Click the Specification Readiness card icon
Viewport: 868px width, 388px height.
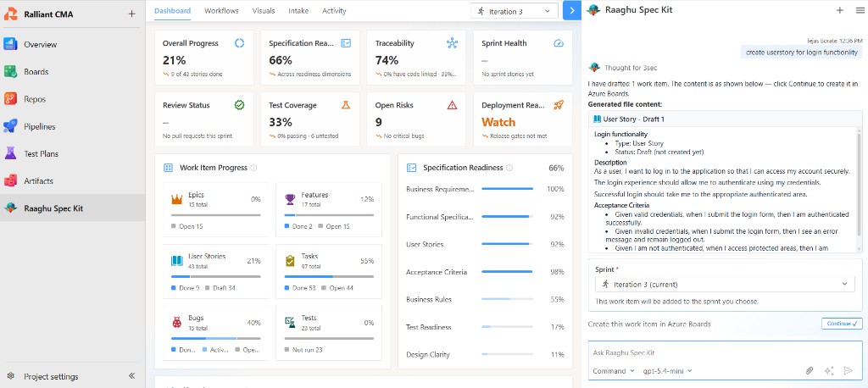point(346,43)
